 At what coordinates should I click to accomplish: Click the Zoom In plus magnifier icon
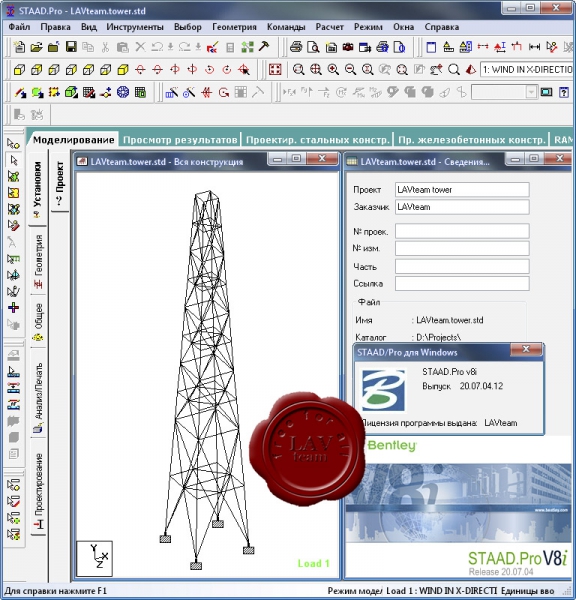[x=333, y=70]
